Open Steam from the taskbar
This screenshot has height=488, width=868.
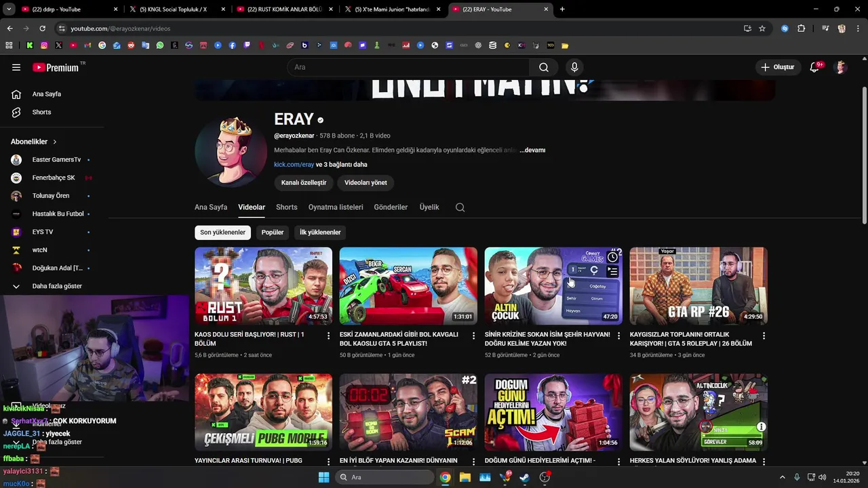coord(525,477)
